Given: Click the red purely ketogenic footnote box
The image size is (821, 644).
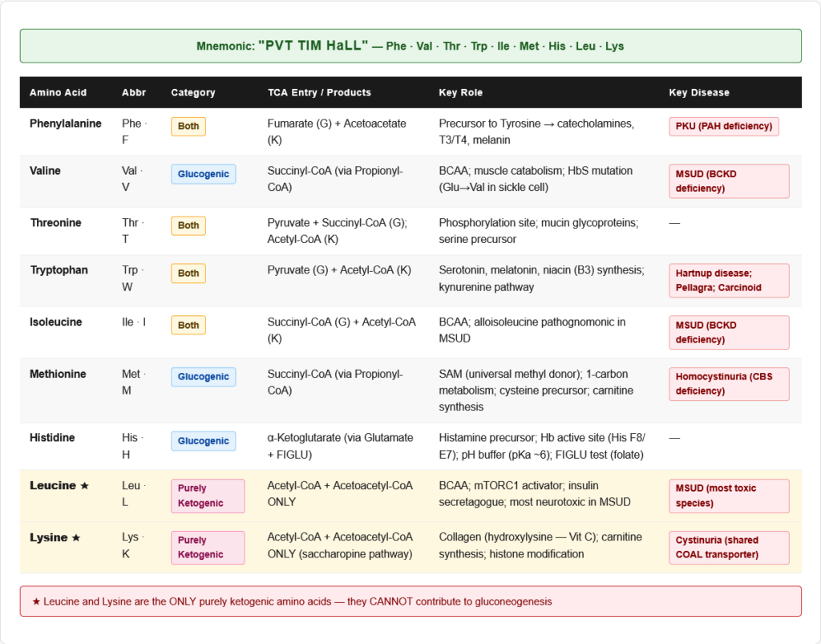Looking at the screenshot, I should pos(410,601).
